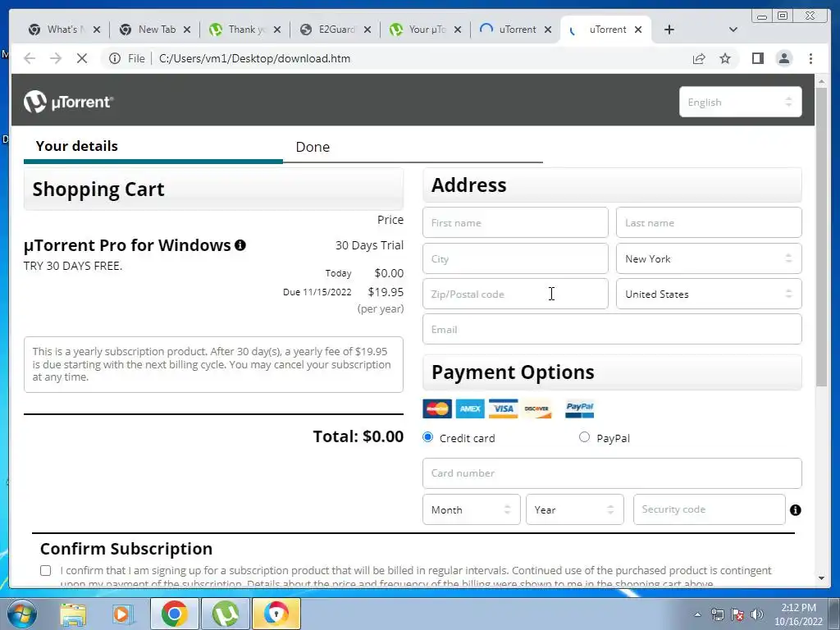Viewport: 840px width, 630px height.
Task: Click in the First name field
Action: click(515, 223)
